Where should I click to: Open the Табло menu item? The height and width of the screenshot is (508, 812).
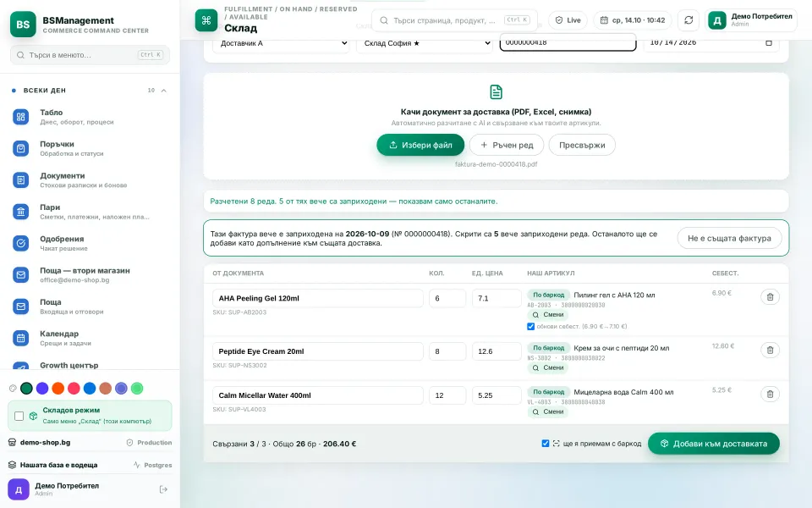coord(91,117)
